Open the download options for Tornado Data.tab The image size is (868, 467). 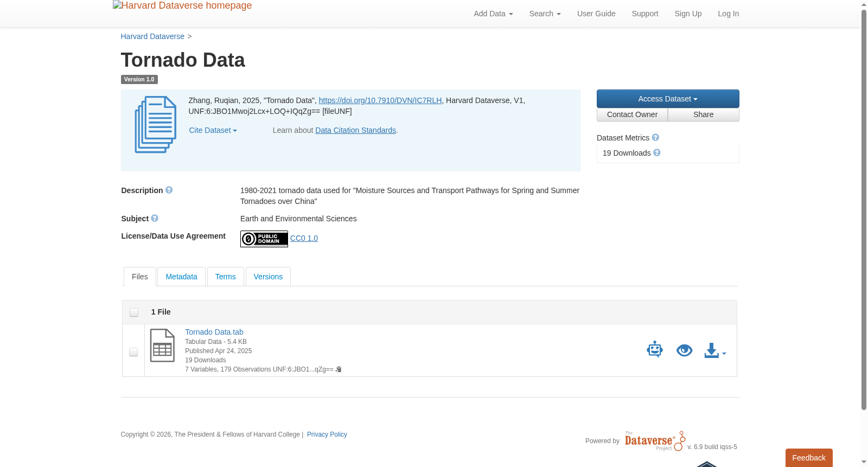coord(715,350)
